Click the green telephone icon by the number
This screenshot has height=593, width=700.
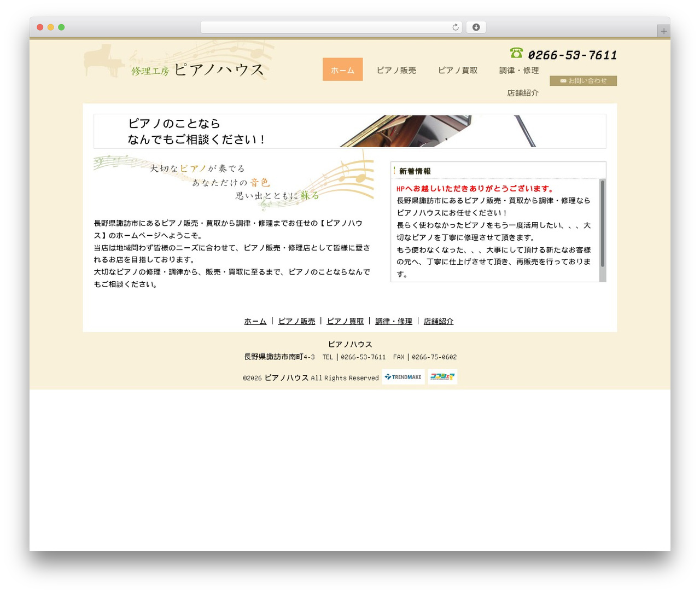516,53
